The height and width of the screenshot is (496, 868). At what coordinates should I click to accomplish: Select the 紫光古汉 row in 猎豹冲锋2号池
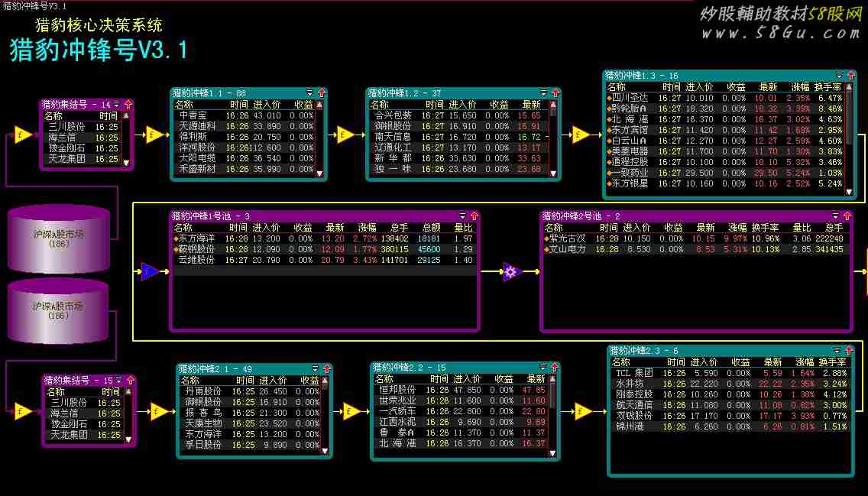tap(696, 238)
